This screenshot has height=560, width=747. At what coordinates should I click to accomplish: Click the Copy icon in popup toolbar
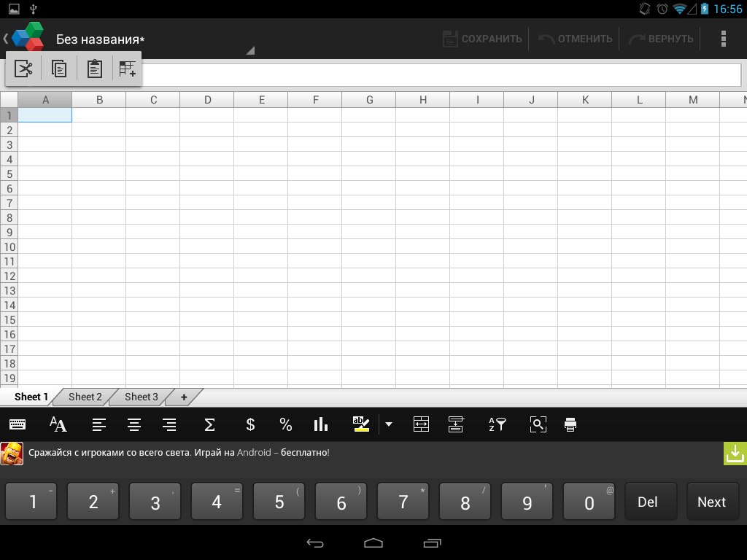59,69
